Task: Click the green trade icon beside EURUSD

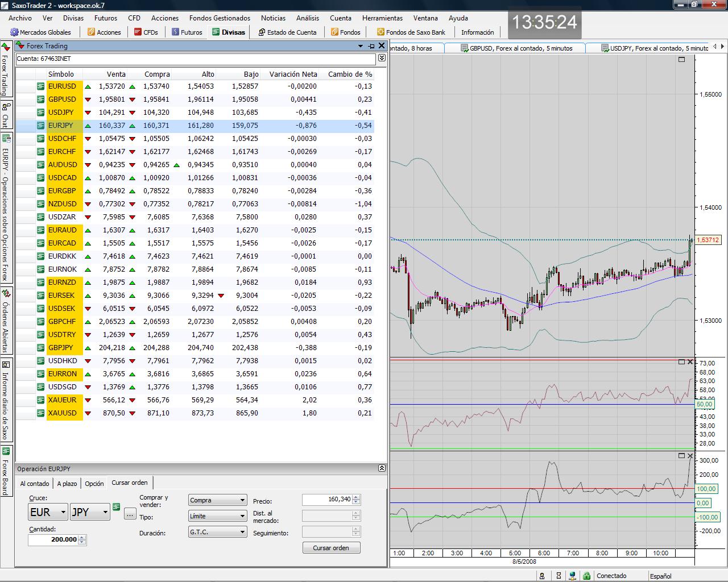Action: pyautogui.click(x=40, y=86)
